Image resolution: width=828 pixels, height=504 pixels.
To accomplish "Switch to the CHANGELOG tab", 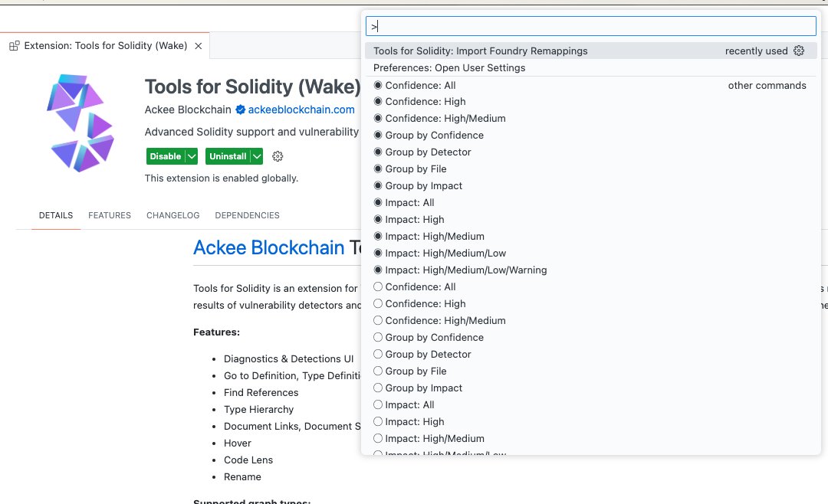I will [173, 215].
